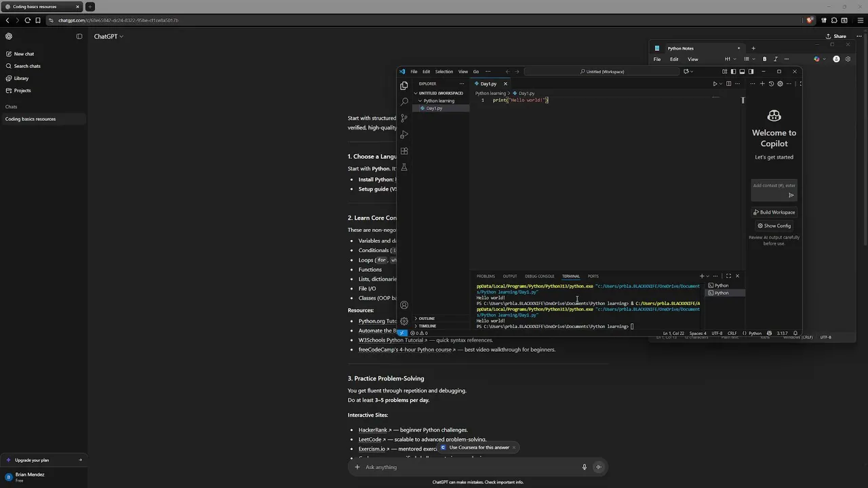Toggle the VS Code bottom panel
The width and height of the screenshot is (868, 488).
tap(742, 71)
